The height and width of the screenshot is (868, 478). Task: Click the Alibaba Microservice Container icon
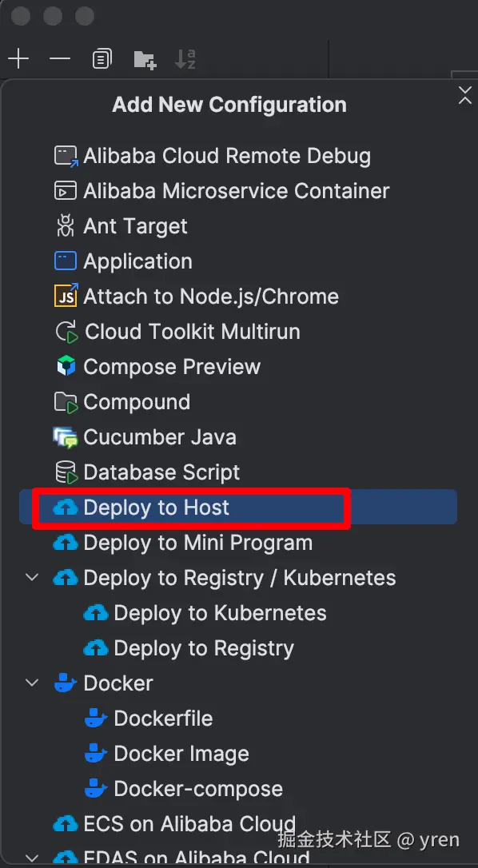point(66,191)
